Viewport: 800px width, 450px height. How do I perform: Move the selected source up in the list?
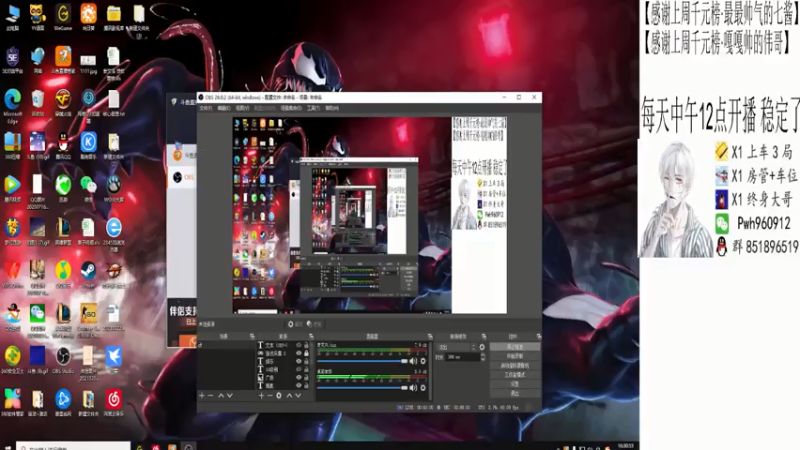click(x=289, y=395)
